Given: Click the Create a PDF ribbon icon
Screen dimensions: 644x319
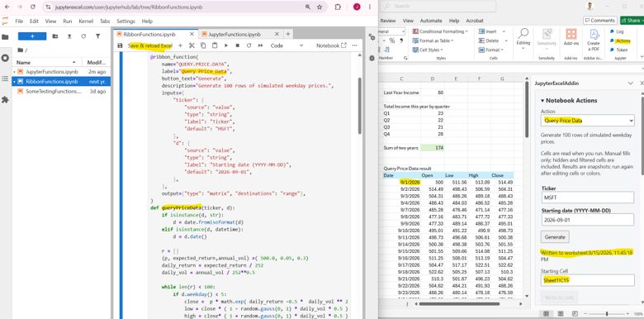Looking at the screenshot, I should [594, 39].
